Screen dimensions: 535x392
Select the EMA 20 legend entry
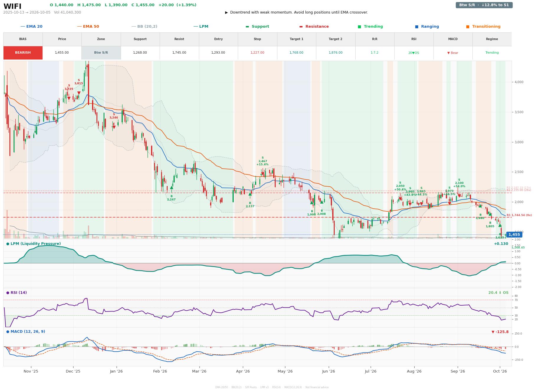[31, 27]
